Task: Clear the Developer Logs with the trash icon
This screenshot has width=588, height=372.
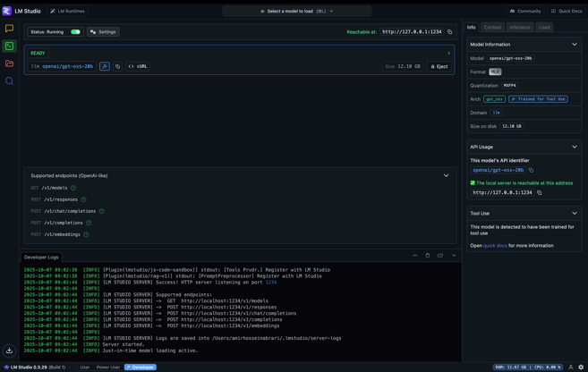Action: tap(428, 256)
